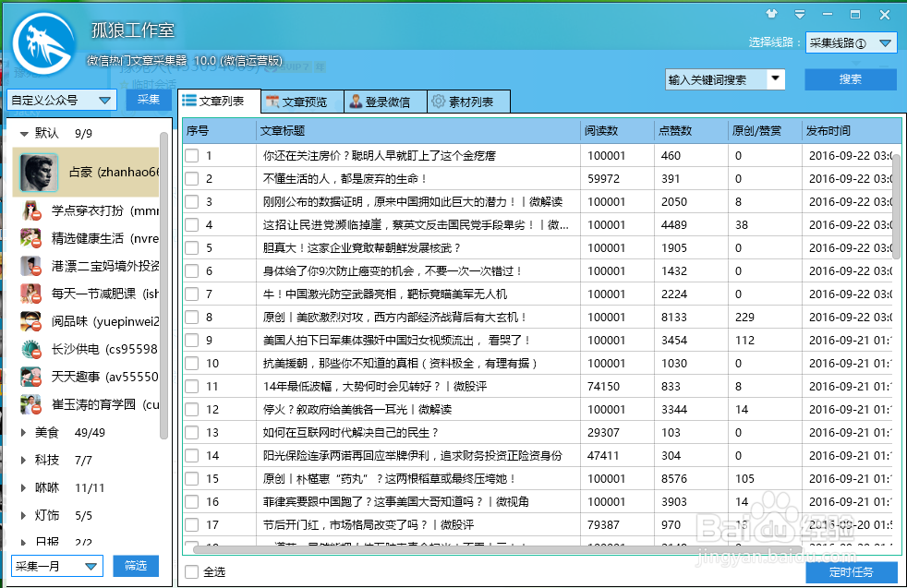Image resolution: width=907 pixels, height=588 pixels.
Task: Tick checkbox for article row 5
Action: [x=191, y=248]
